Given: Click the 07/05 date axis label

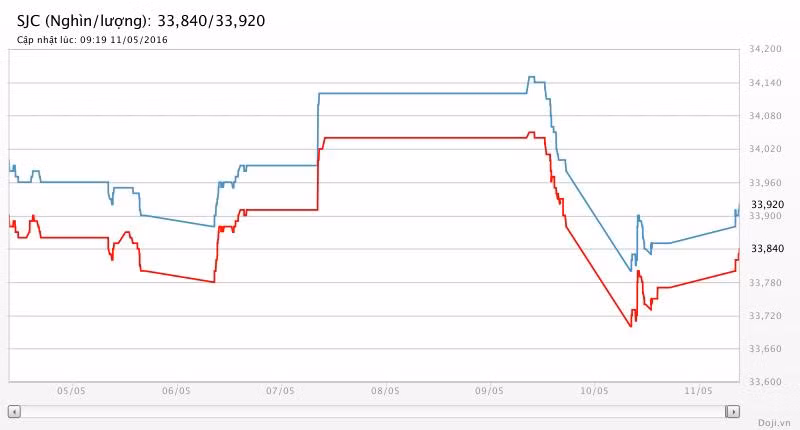Looking at the screenshot, I should point(280,391).
